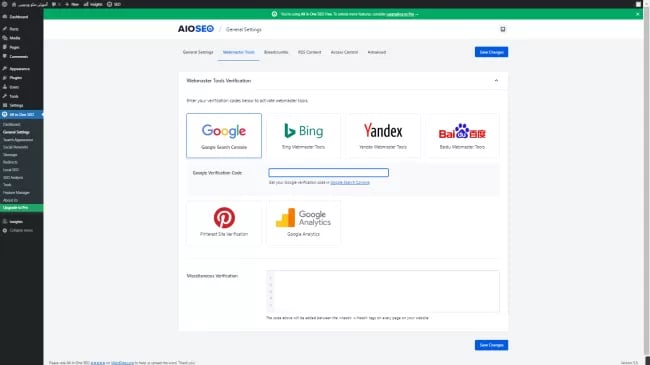
Task: Switch to the Breadcrumbs tab
Action: pos(276,52)
